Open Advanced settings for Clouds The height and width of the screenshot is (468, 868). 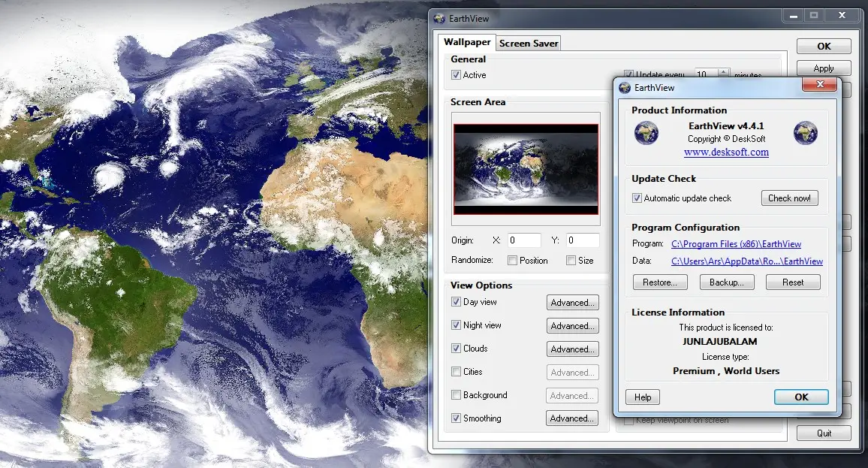click(x=572, y=349)
